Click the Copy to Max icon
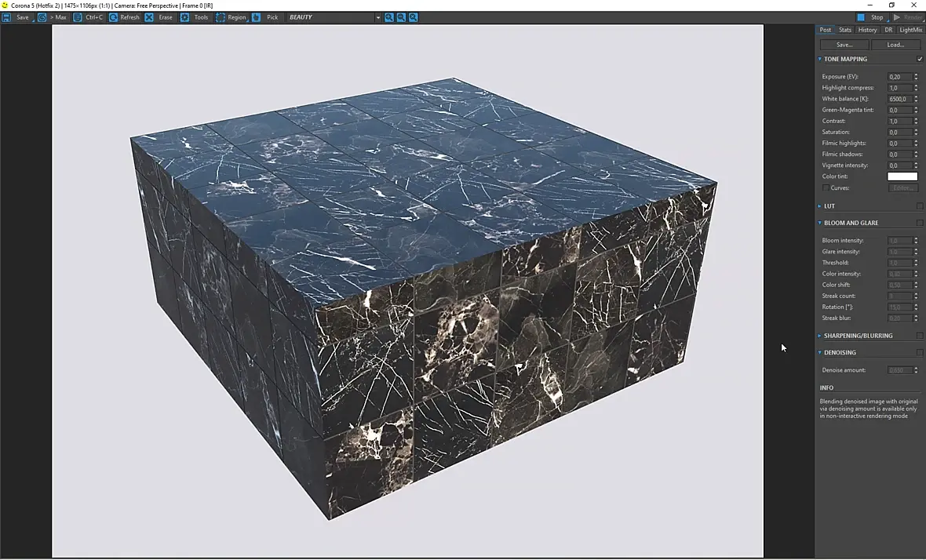 [x=42, y=17]
